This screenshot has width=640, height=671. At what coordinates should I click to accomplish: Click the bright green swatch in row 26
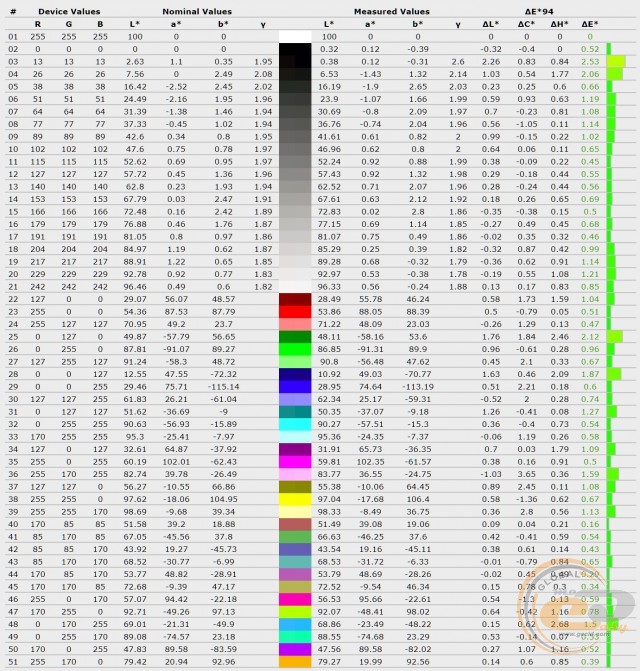pyautogui.click(x=295, y=349)
